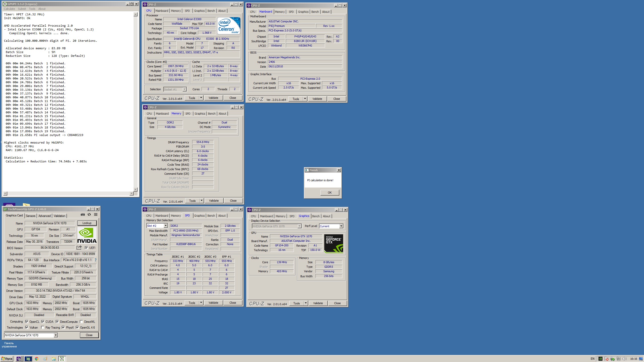The image size is (644, 362).
Task: Click the 16:16 taskbar clock
Action: (x=633, y=359)
